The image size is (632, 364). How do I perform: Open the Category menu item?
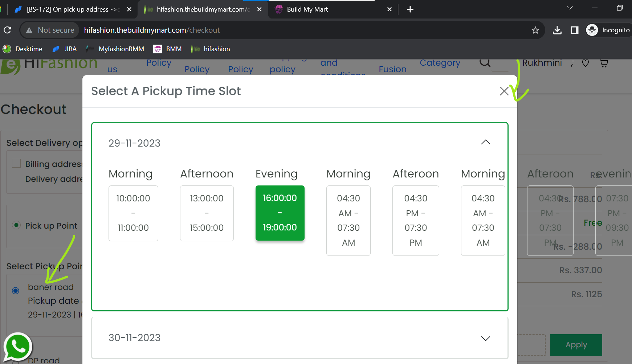(440, 63)
